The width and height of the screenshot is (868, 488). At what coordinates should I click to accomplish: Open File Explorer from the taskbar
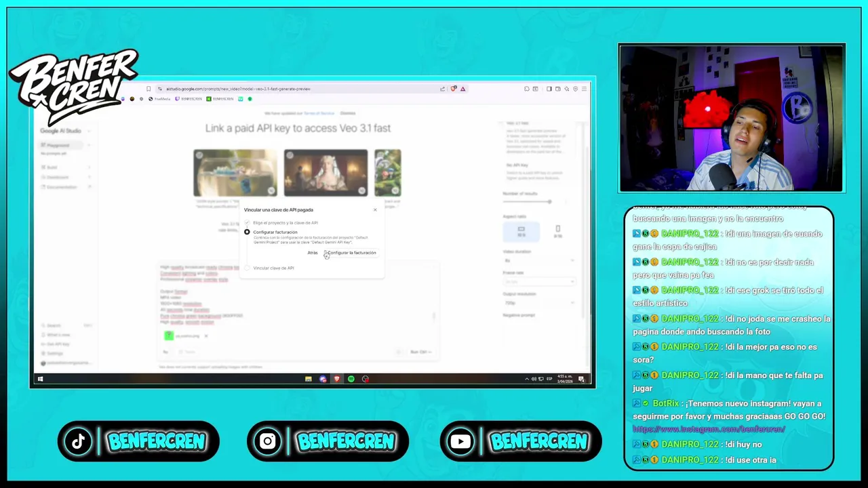[309, 379]
